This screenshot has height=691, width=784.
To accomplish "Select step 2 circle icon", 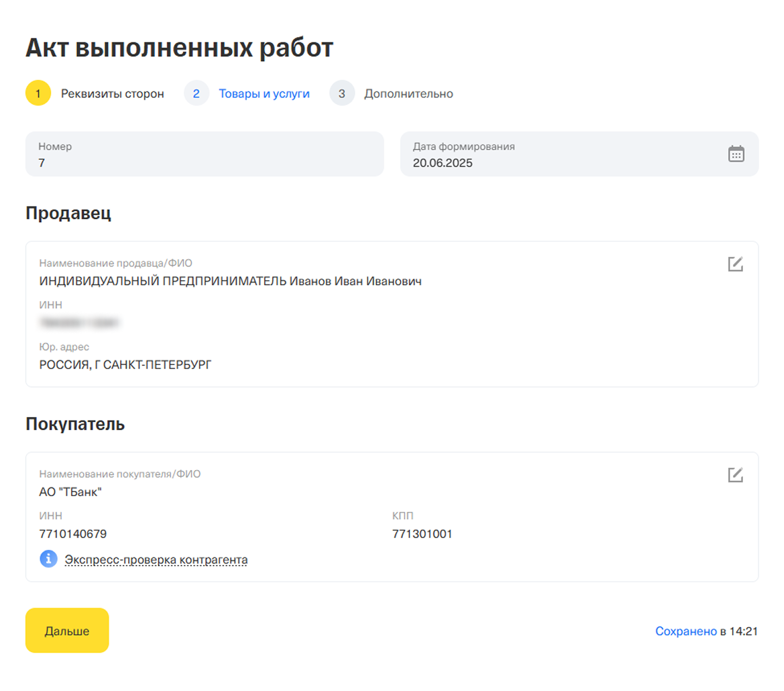I will click(x=197, y=93).
